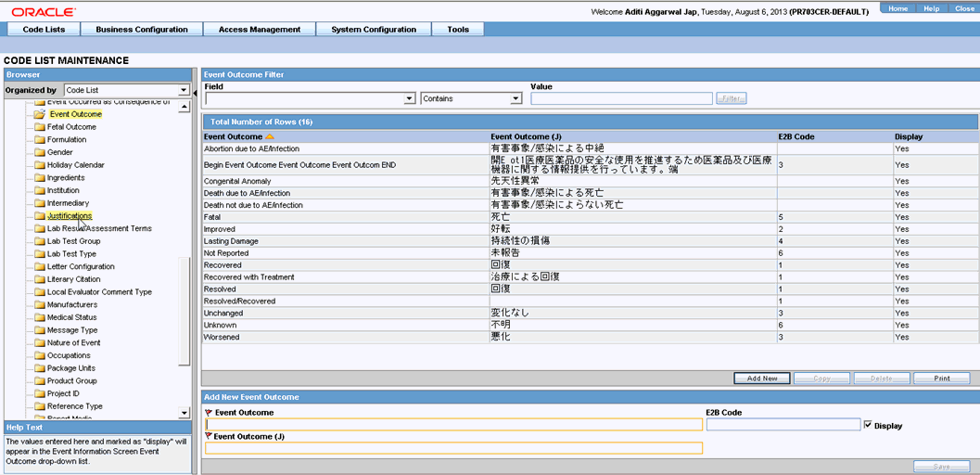The image size is (980, 475).
Task: Click the Gender folder icon
Action: point(39,152)
